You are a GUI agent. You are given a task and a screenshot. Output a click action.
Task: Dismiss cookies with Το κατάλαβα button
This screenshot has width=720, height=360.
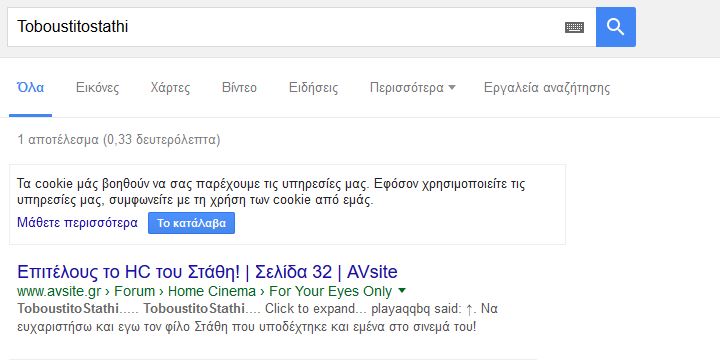coord(191,223)
